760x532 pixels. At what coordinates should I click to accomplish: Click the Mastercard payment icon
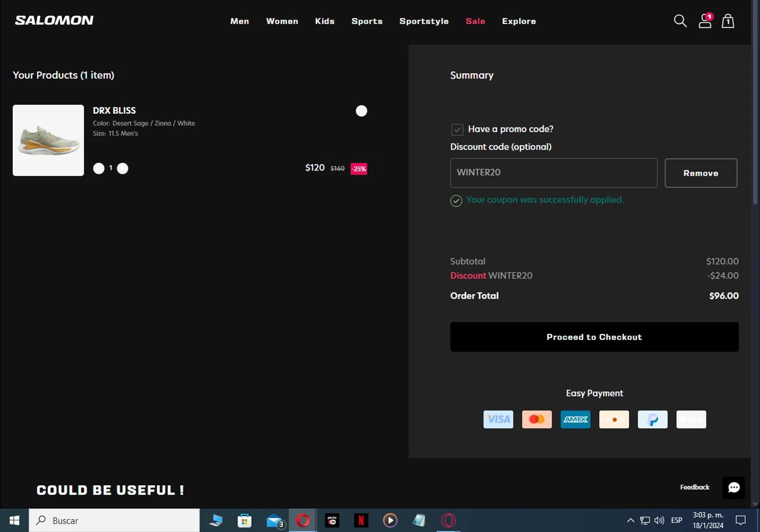click(x=537, y=420)
